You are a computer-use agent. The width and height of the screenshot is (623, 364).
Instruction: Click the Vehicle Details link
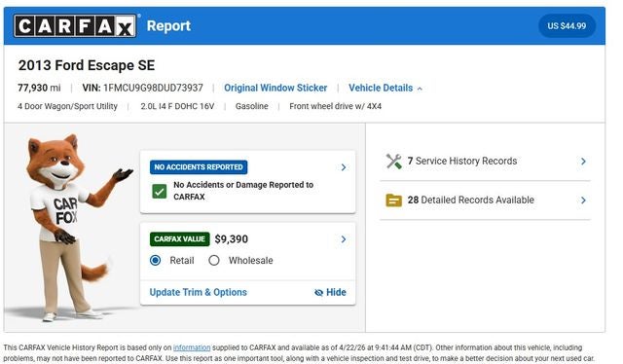click(x=381, y=88)
